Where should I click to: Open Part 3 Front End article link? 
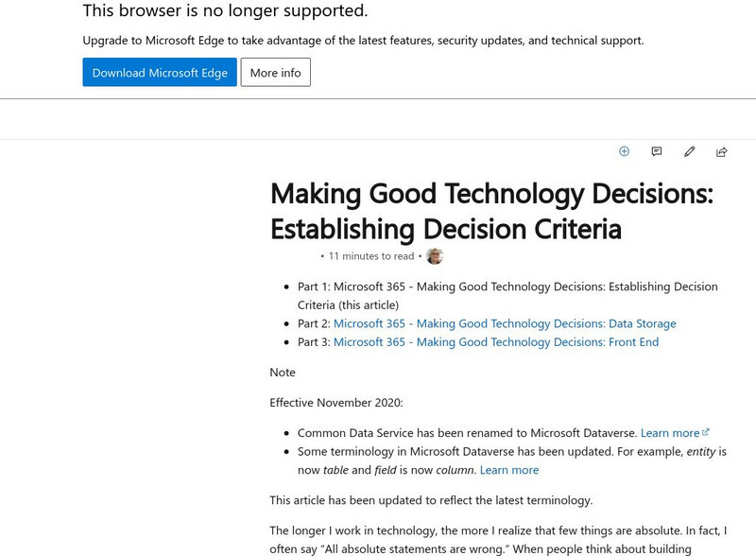[x=495, y=342]
